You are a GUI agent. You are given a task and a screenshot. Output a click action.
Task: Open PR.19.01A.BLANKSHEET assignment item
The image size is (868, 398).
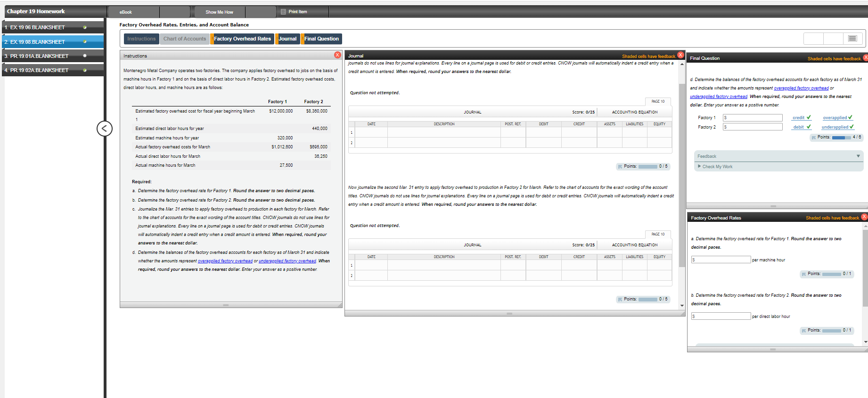(53, 56)
